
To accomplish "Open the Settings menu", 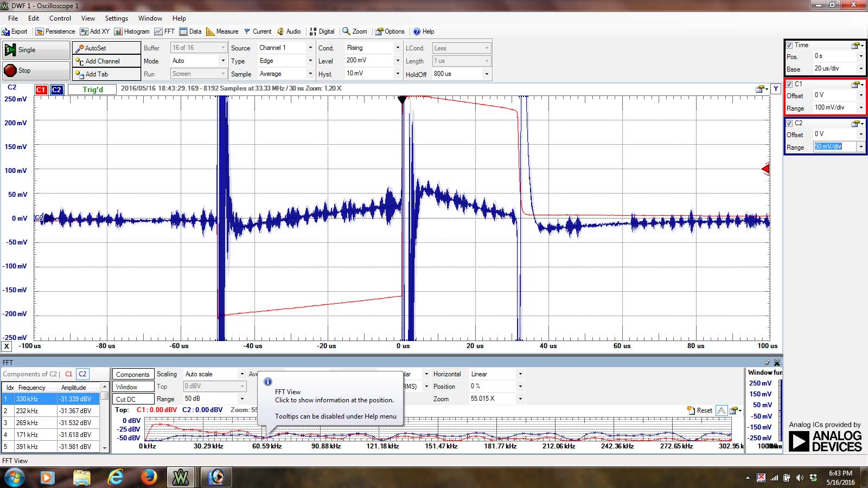I will coord(116,18).
